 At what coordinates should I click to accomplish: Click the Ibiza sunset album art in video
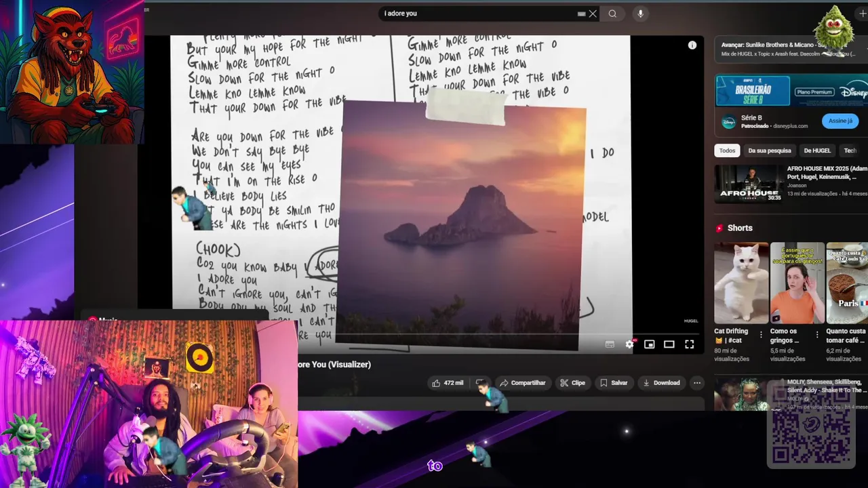(x=460, y=226)
